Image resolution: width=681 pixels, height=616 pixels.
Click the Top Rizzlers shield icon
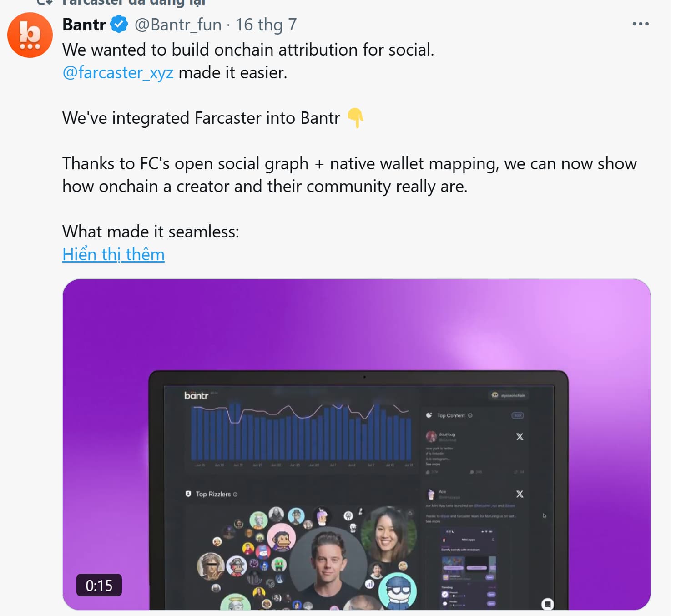189,494
